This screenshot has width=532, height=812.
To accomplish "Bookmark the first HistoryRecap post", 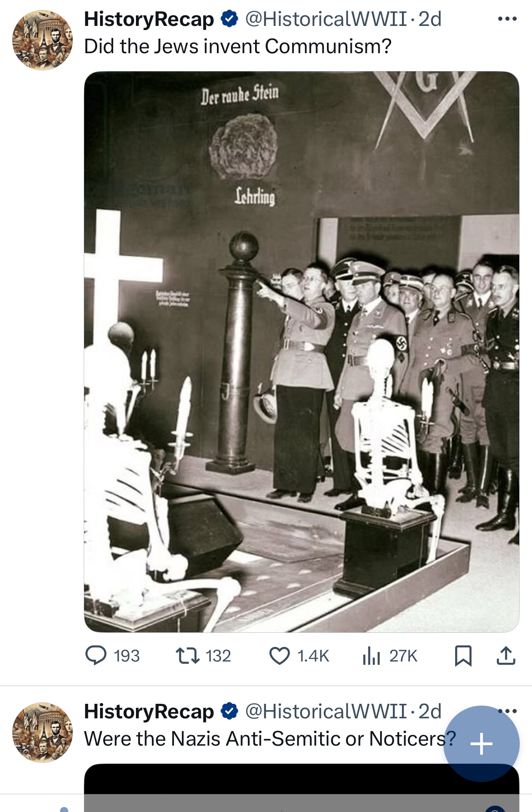I will tap(463, 656).
